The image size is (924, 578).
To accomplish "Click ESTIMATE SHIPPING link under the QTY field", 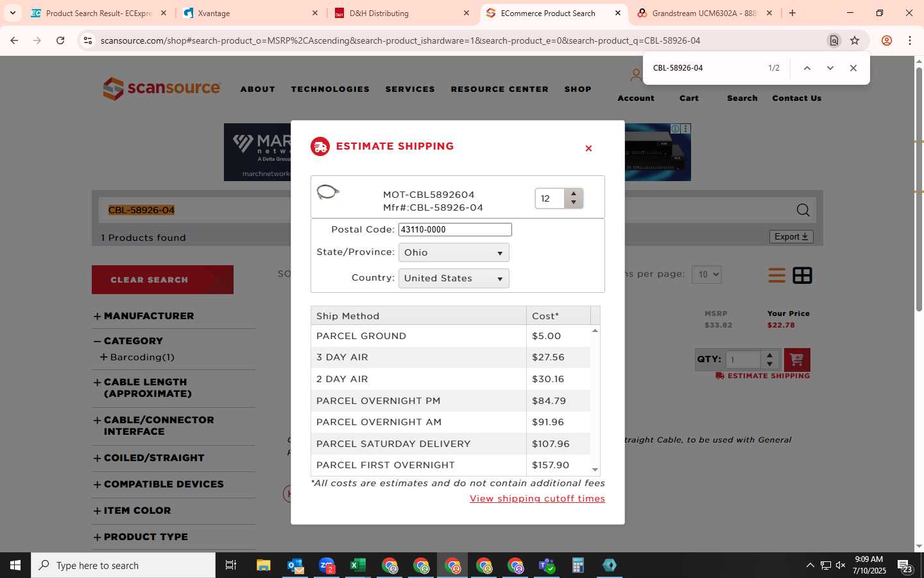I will click(x=763, y=376).
